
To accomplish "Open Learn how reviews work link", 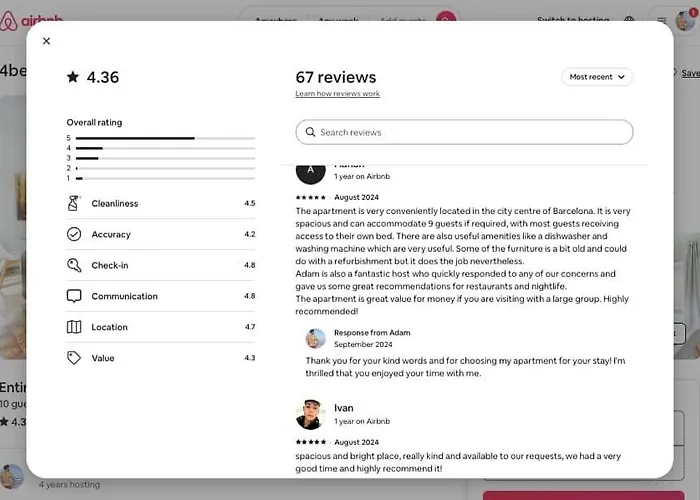I will click(x=338, y=94).
